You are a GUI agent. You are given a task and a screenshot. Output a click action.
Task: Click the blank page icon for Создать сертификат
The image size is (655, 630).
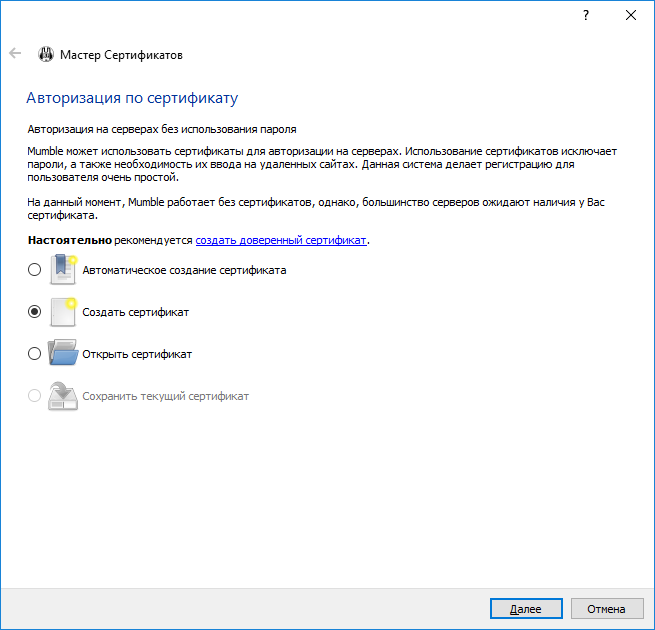point(63,312)
